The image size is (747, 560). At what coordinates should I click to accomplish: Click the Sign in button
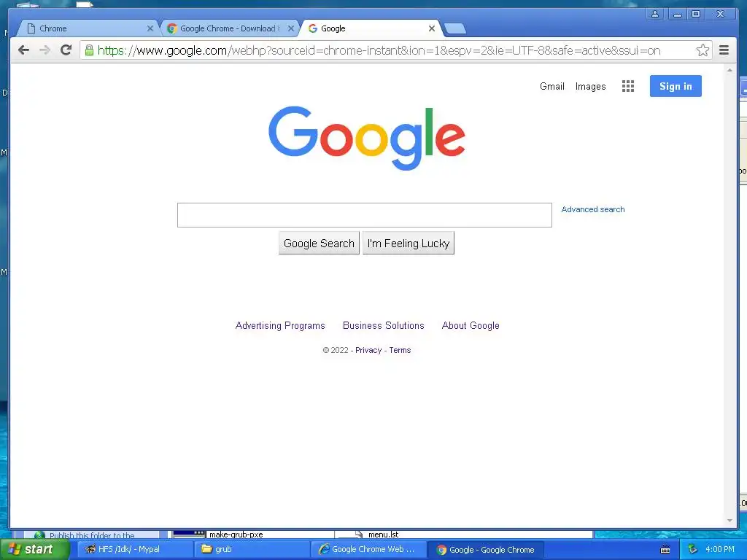coord(676,86)
